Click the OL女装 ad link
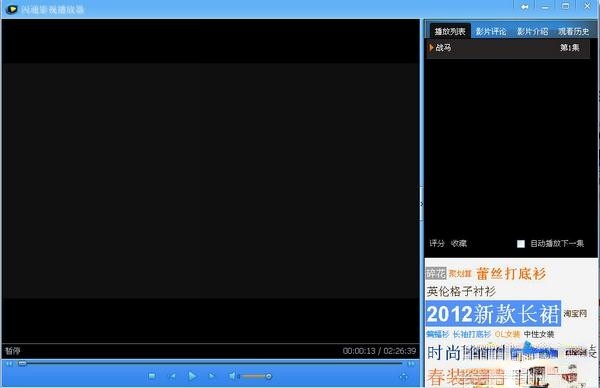Image resolution: width=600 pixels, height=388 pixels. [x=507, y=334]
